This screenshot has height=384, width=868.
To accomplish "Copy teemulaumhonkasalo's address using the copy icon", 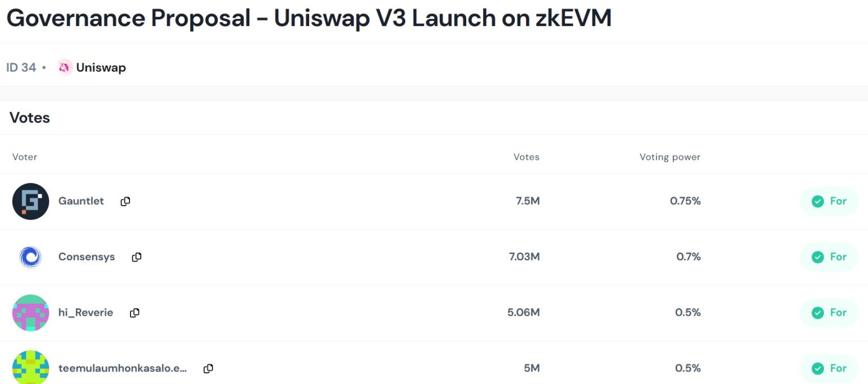I will click(x=208, y=368).
